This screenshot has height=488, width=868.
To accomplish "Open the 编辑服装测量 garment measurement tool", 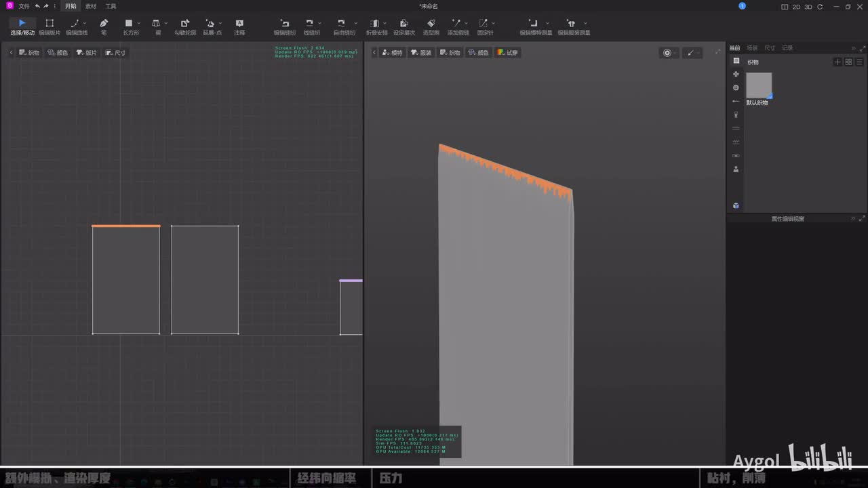I will (x=572, y=26).
